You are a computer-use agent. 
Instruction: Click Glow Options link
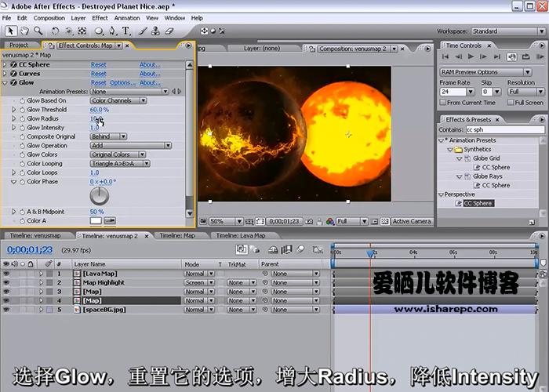[122, 82]
